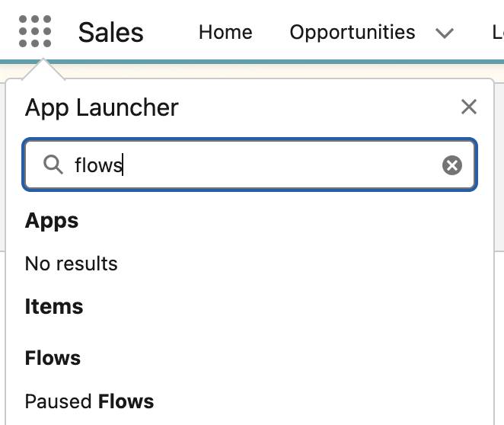Focus the App Launcher search field
504x425 pixels.
[x=250, y=165]
